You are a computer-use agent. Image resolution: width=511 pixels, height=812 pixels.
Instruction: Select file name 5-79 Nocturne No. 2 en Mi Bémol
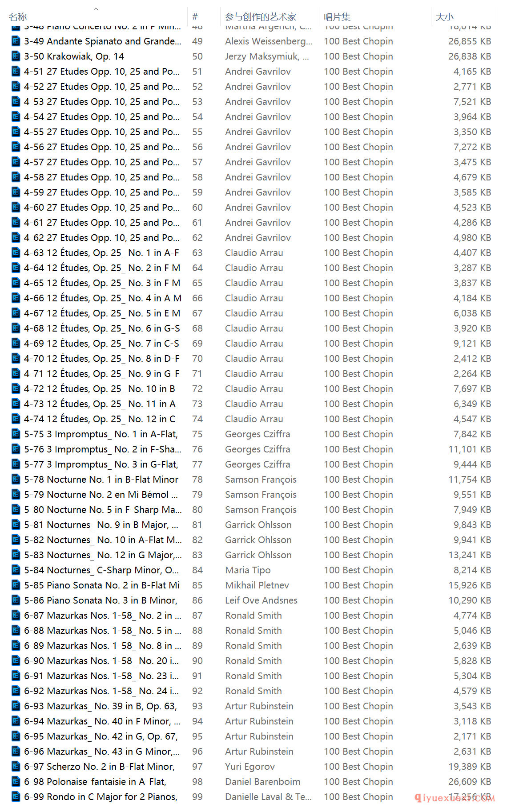101,495
